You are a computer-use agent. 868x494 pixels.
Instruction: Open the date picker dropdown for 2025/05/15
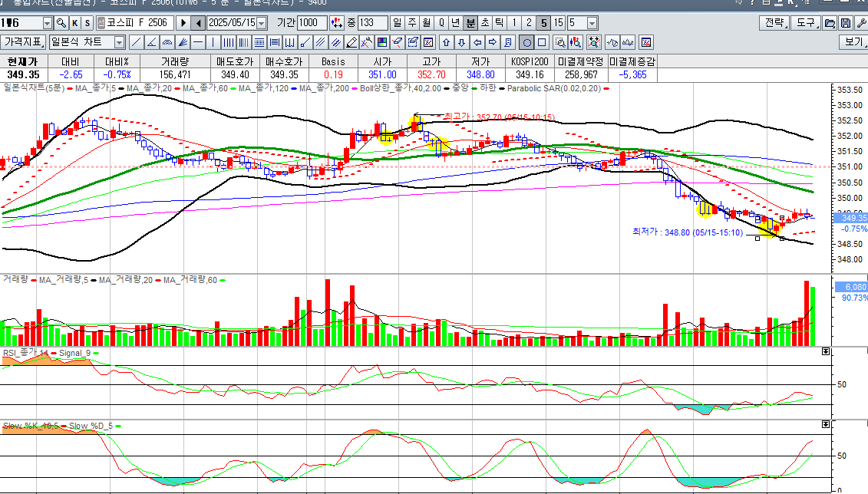[262, 23]
